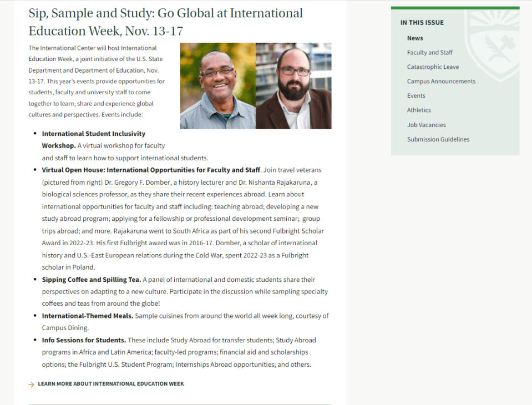Click the Info Sessions for Students heading

point(84,340)
